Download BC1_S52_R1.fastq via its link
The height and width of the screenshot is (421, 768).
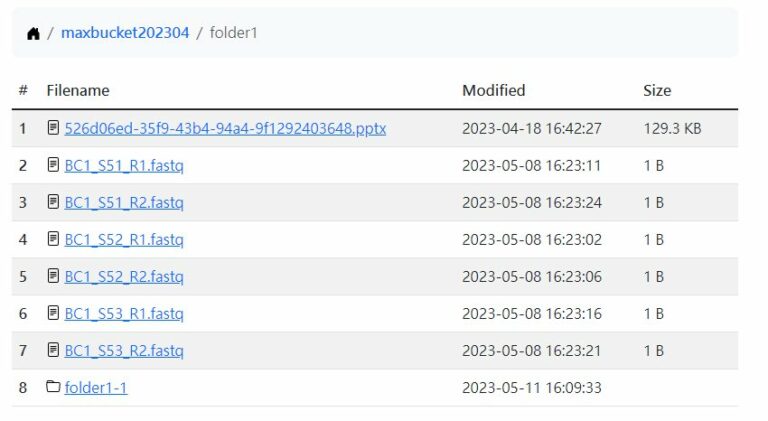tap(124, 239)
